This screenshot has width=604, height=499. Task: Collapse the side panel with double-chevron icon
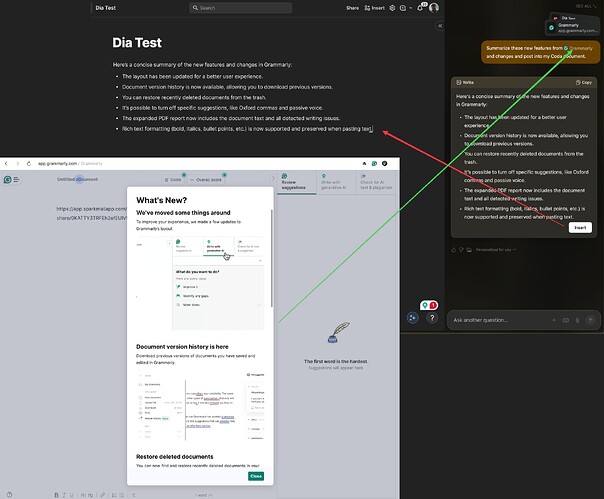coord(440,26)
